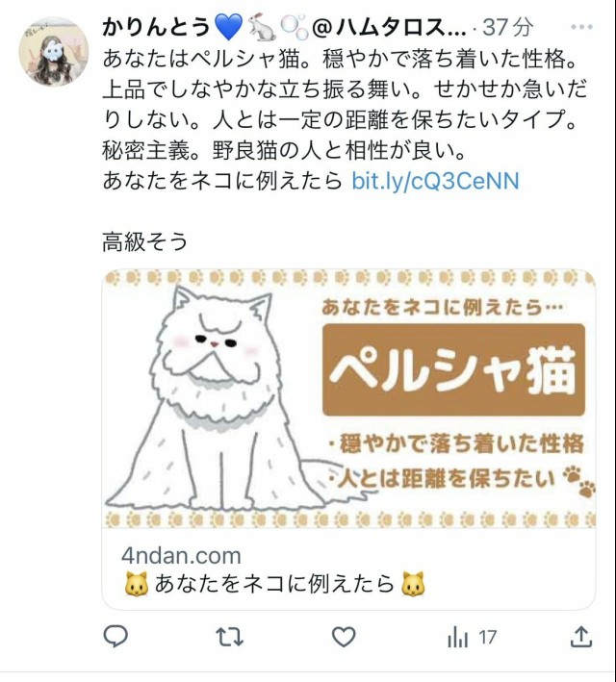Click the 高級そう comment text
616x682 pixels.
[x=145, y=241]
